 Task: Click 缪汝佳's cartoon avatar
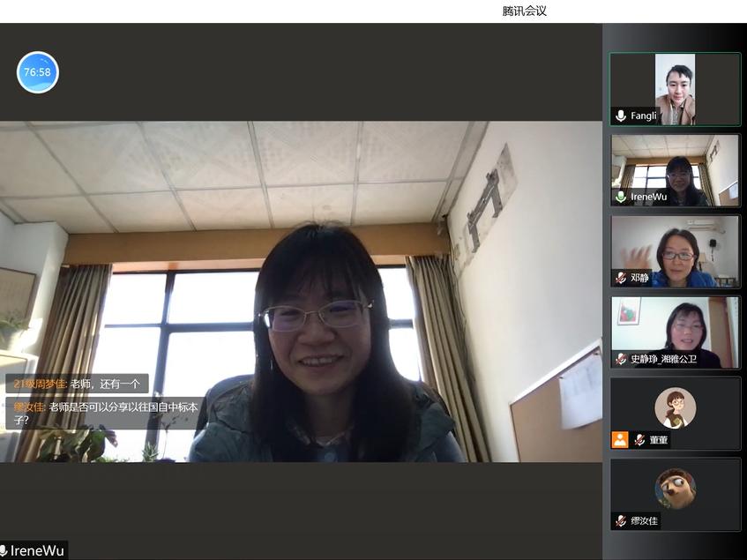click(x=675, y=488)
